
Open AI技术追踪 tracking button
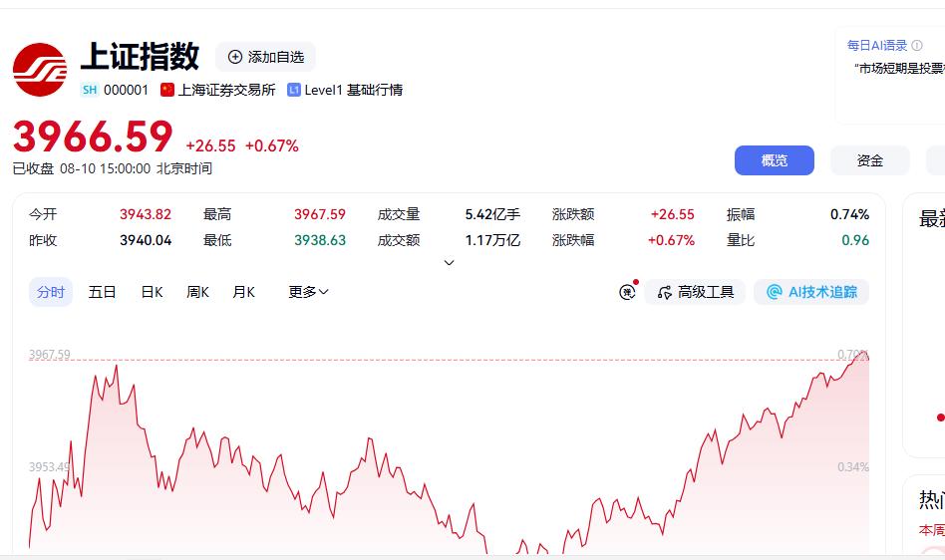pos(811,292)
